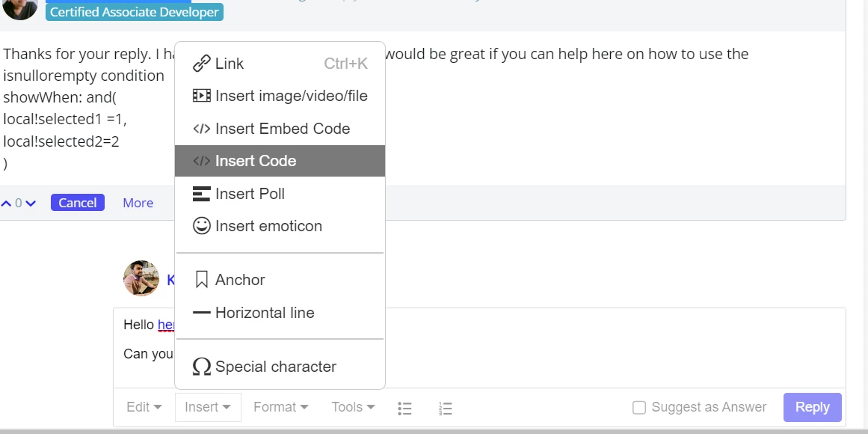This screenshot has height=434, width=868.
Task: Click the blue Cancel button
Action: pos(78,203)
